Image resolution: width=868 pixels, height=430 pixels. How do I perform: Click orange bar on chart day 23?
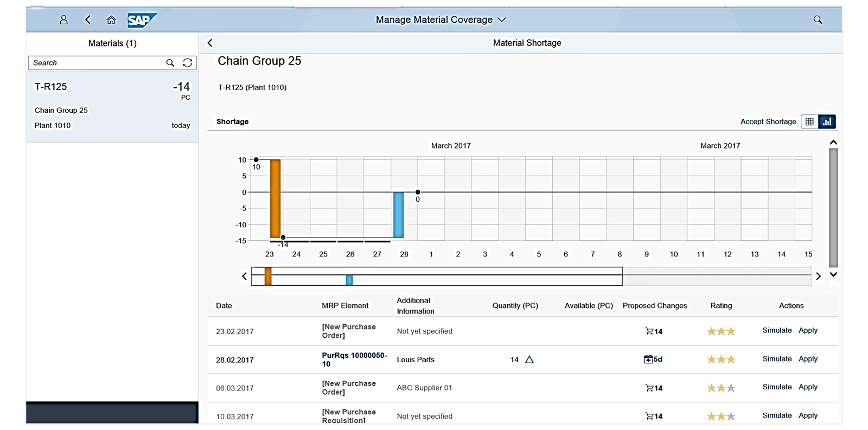tap(276, 198)
